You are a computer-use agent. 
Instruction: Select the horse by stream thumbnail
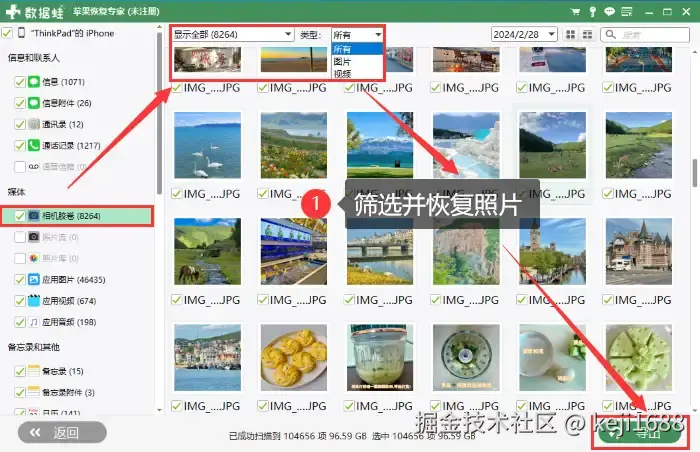pyautogui.click(x=208, y=251)
